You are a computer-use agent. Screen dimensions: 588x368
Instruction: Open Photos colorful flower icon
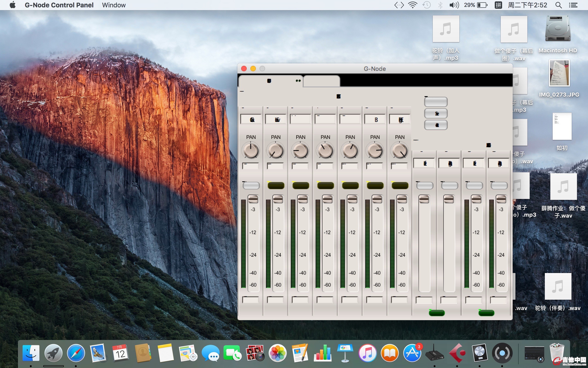click(x=277, y=353)
